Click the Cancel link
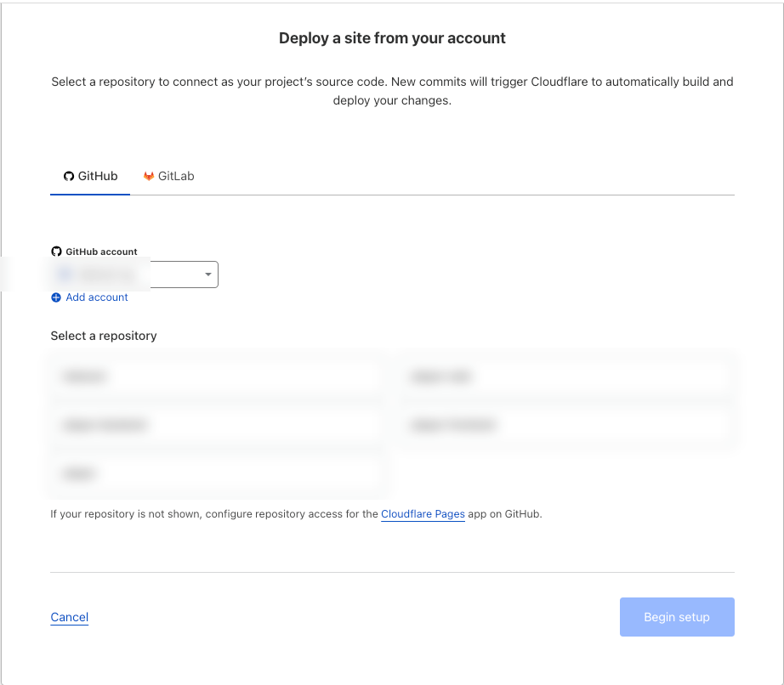The image size is (784, 685). [69, 617]
